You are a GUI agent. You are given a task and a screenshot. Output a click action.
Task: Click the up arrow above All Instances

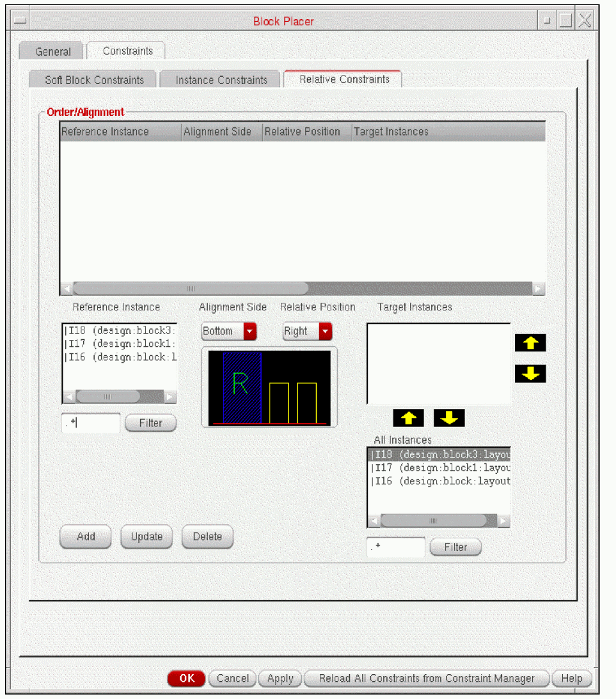[x=408, y=418]
